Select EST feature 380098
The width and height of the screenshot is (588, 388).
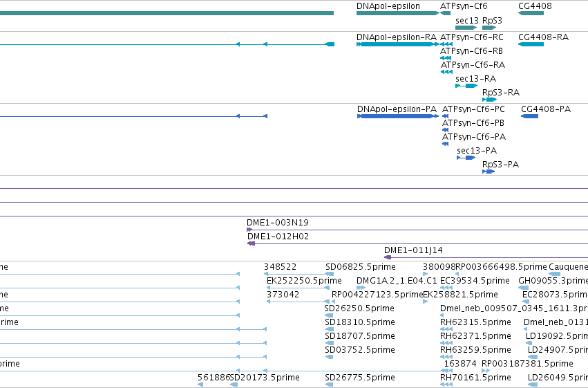[425, 275]
